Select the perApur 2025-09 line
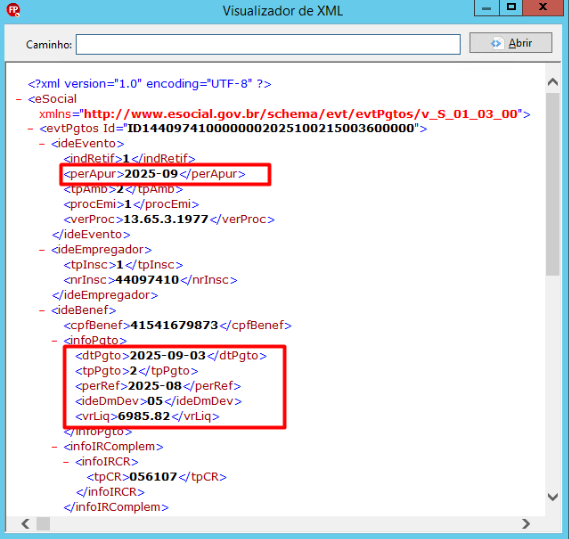 pos(155,174)
